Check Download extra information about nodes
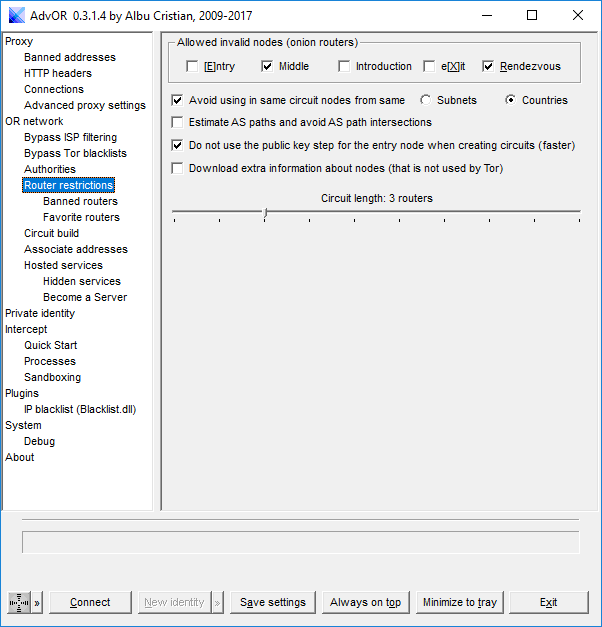Screen dimensions: 602x627 pos(178,169)
